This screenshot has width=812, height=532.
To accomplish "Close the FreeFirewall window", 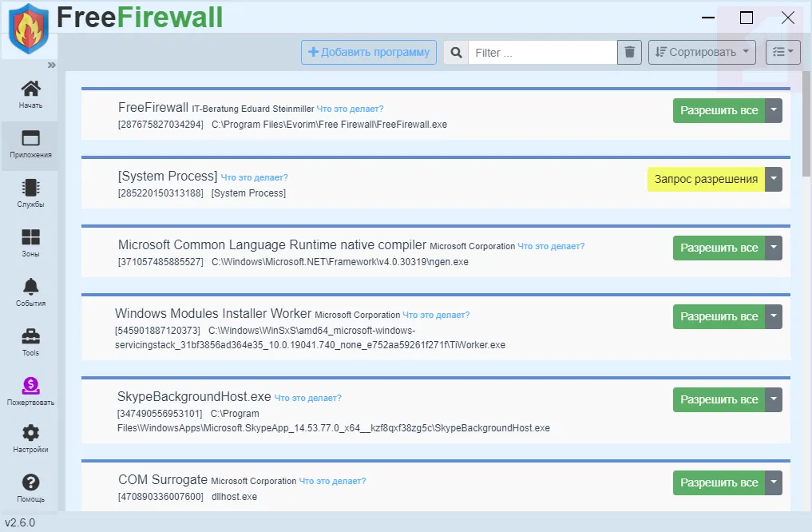I will (788, 18).
